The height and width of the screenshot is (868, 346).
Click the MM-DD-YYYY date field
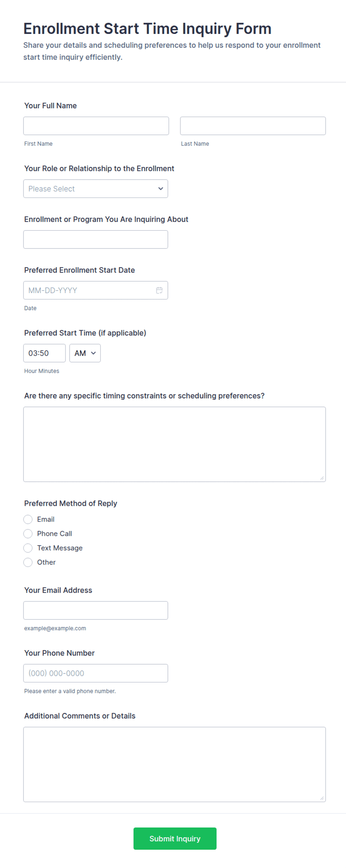pos(96,290)
